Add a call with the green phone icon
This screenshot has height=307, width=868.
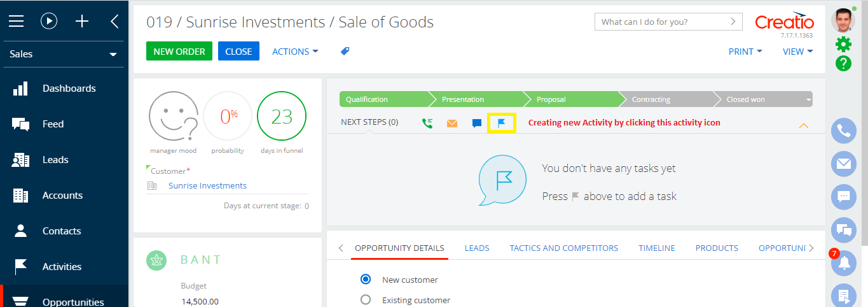coord(427,123)
